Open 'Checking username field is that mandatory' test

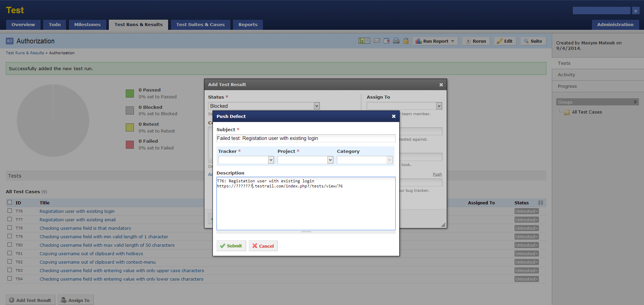[x=85, y=228]
